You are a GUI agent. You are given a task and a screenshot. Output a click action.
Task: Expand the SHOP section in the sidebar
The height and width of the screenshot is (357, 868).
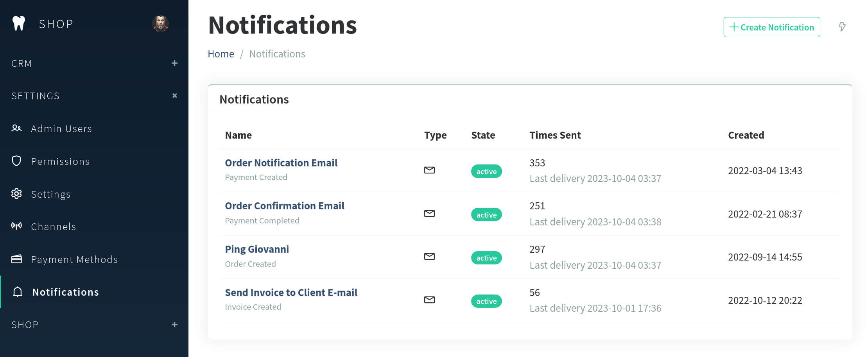174,325
